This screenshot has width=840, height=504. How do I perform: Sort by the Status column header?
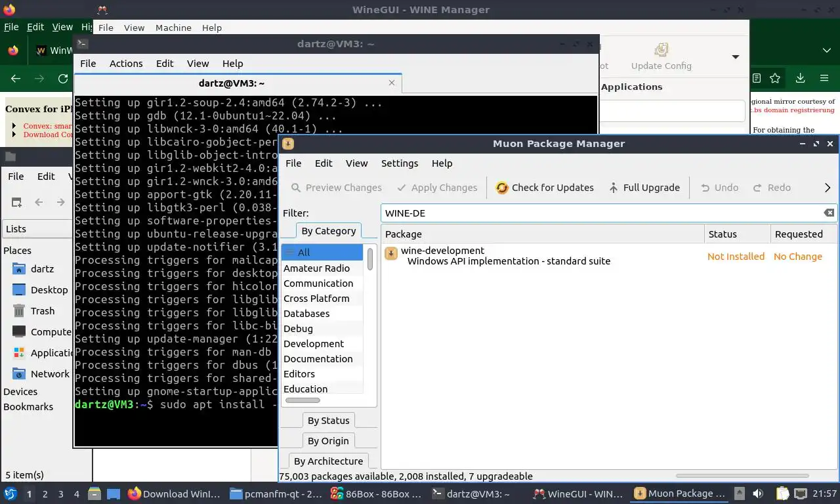pyautogui.click(x=737, y=234)
